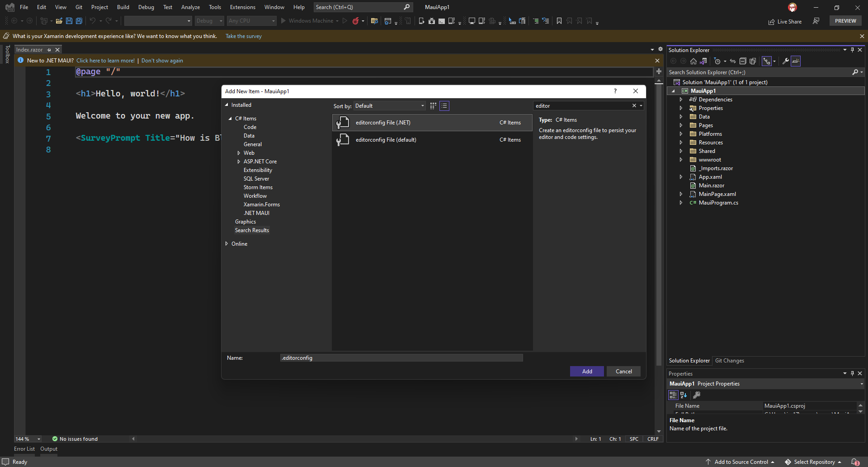Viewport: 868px width, 467px height.
Task: Toggle Preview Selected Items in Solution Explorer
Action: click(796, 61)
